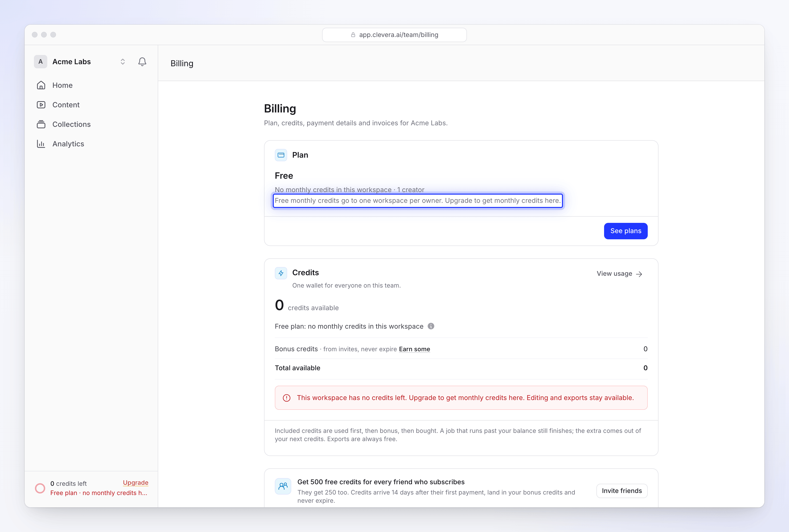Screen dimensions: 789x532
Task: Click the arrow next to View usage
Action: (639, 274)
